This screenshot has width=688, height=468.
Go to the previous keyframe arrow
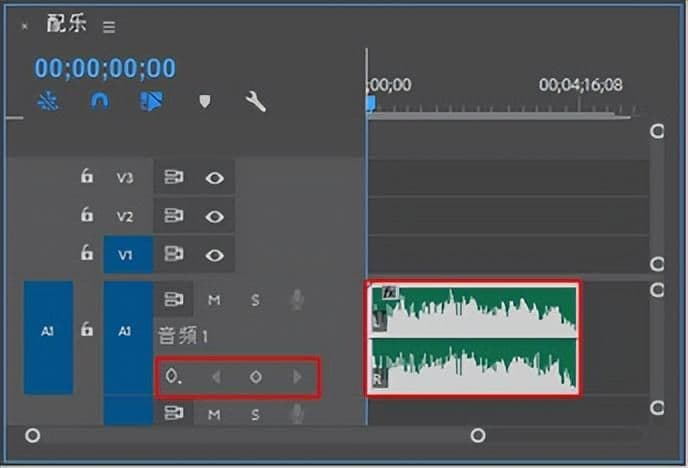(x=215, y=377)
